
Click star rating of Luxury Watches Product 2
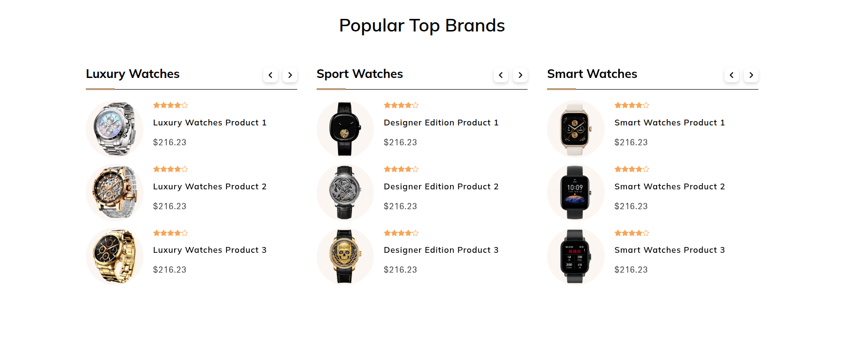coord(170,169)
